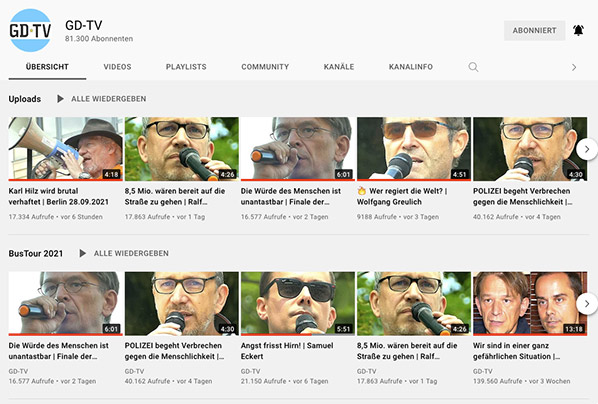Click the BusTour 2021 playlist heading
598x404 pixels.
(36, 253)
